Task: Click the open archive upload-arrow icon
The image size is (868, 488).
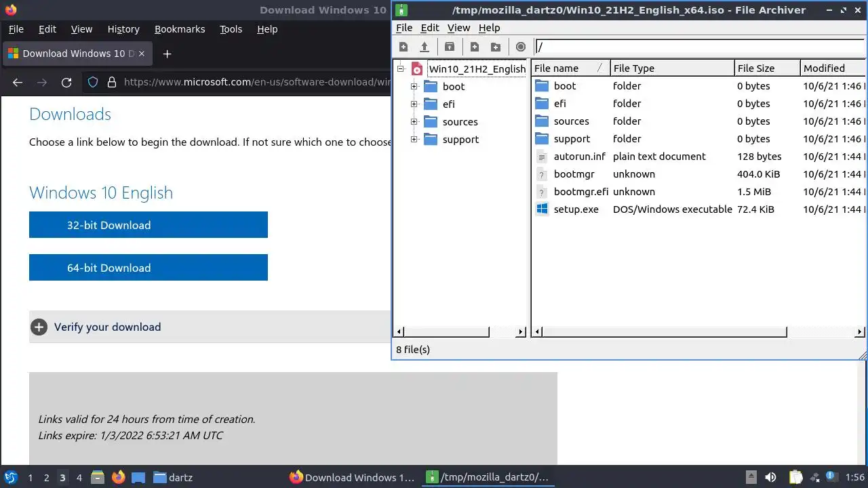Action: 425,47
